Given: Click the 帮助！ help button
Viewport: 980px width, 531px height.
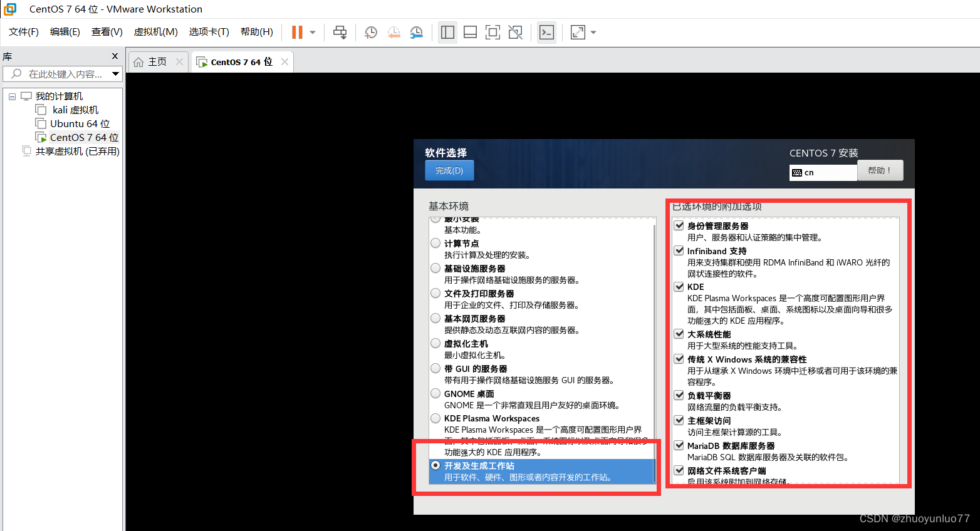Looking at the screenshot, I should (x=880, y=170).
